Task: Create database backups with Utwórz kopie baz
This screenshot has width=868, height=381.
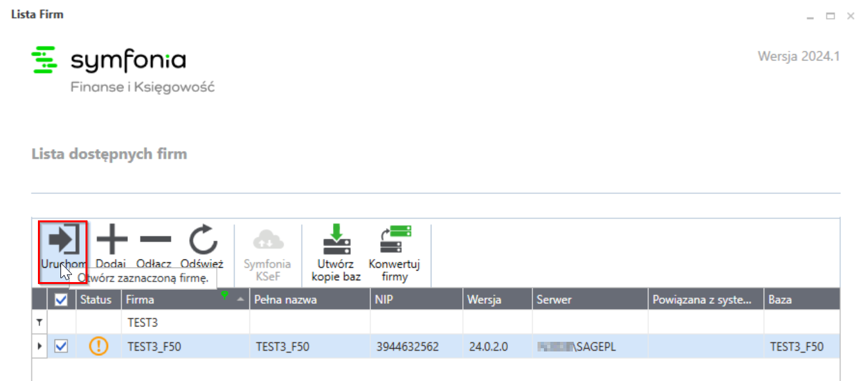Action: (x=336, y=254)
